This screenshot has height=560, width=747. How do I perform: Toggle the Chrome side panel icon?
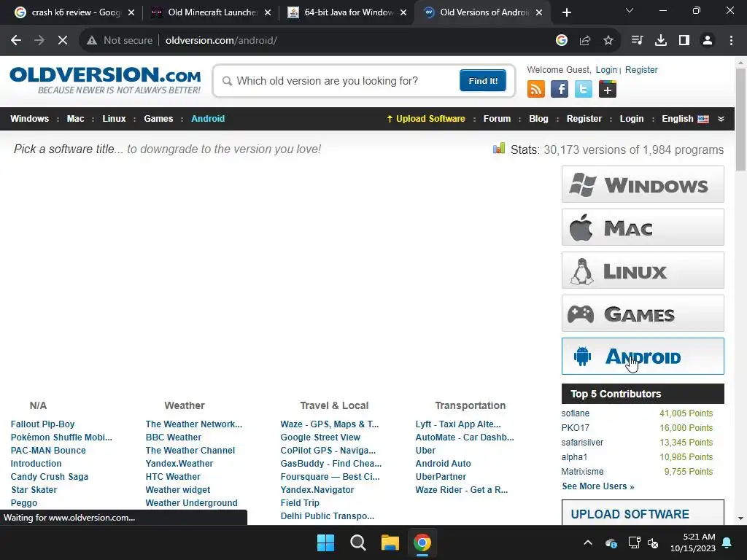coord(684,41)
